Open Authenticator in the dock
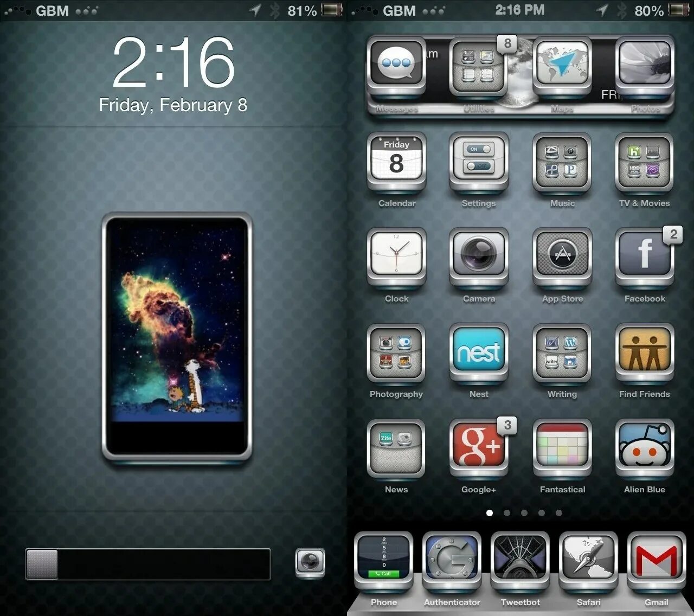Viewport: 694px width, 616px height. 452,561
